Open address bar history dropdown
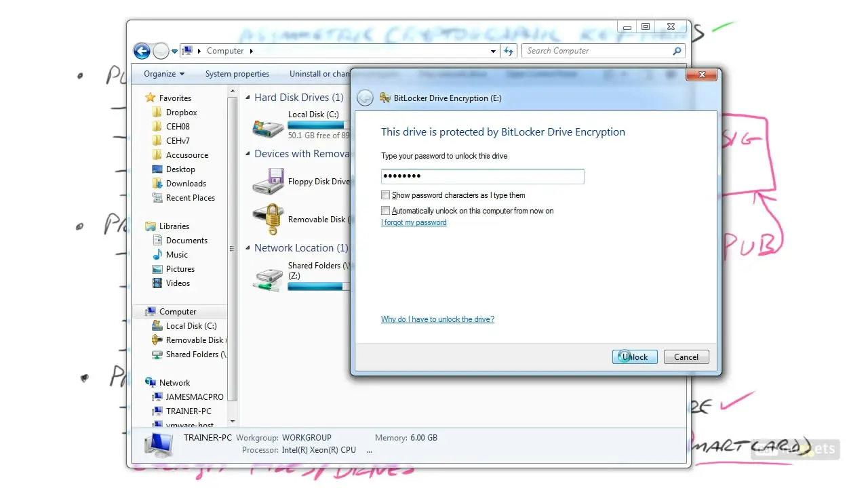The image size is (868, 488). tap(493, 51)
